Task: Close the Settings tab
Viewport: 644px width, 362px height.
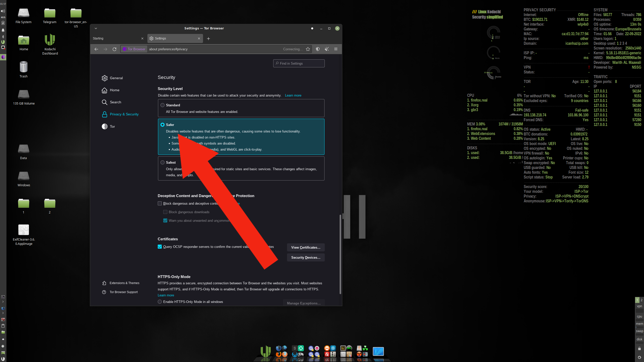Action: (199, 38)
